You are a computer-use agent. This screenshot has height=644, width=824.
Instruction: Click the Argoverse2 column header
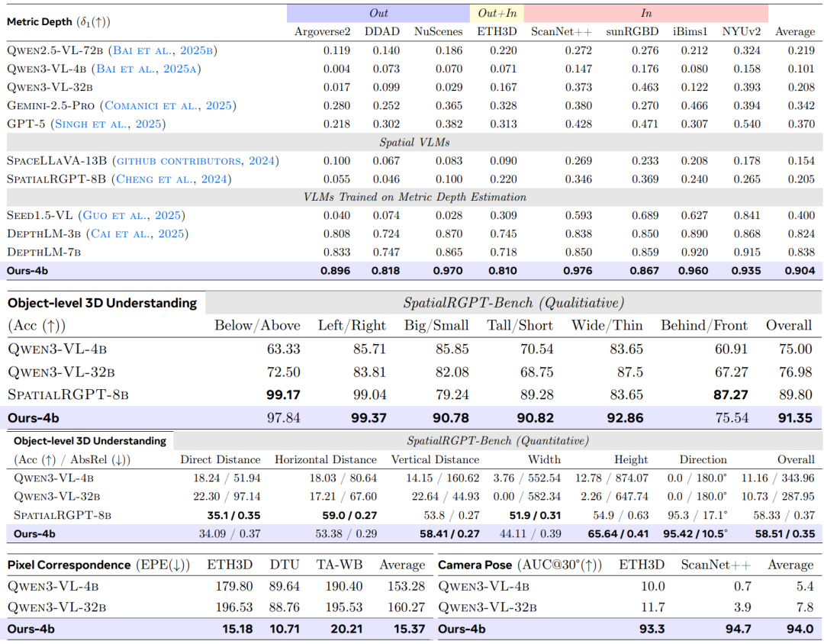[x=322, y=31]
